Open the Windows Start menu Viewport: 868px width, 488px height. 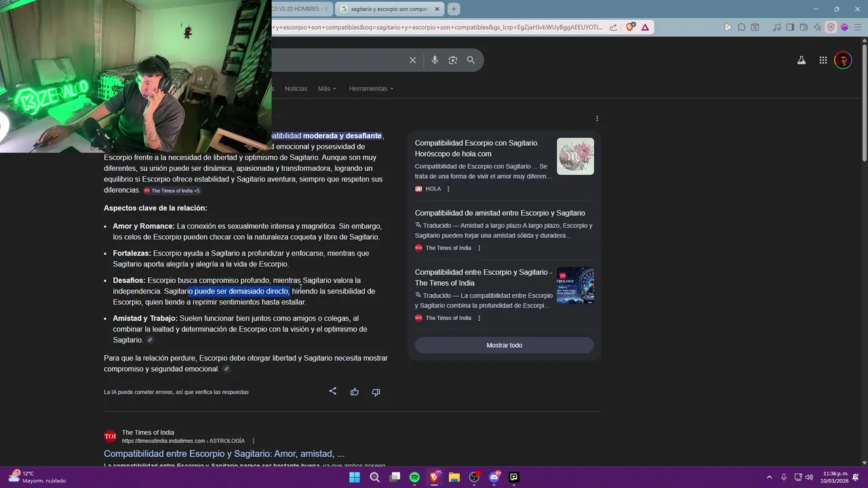click(355, 477)
